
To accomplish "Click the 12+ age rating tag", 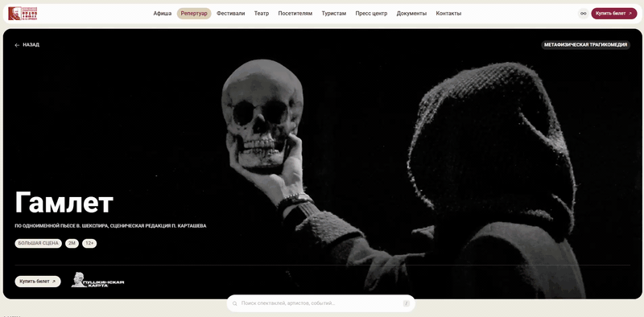I will (x=89, y=244).
